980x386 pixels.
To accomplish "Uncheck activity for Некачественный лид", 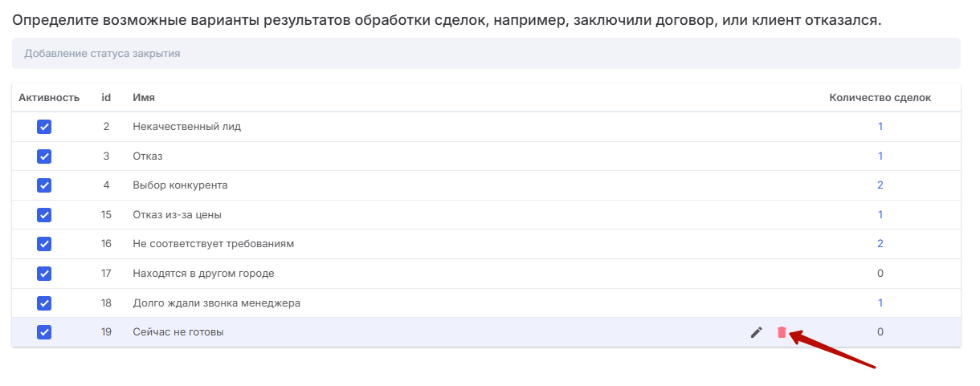I will [44, 127].
